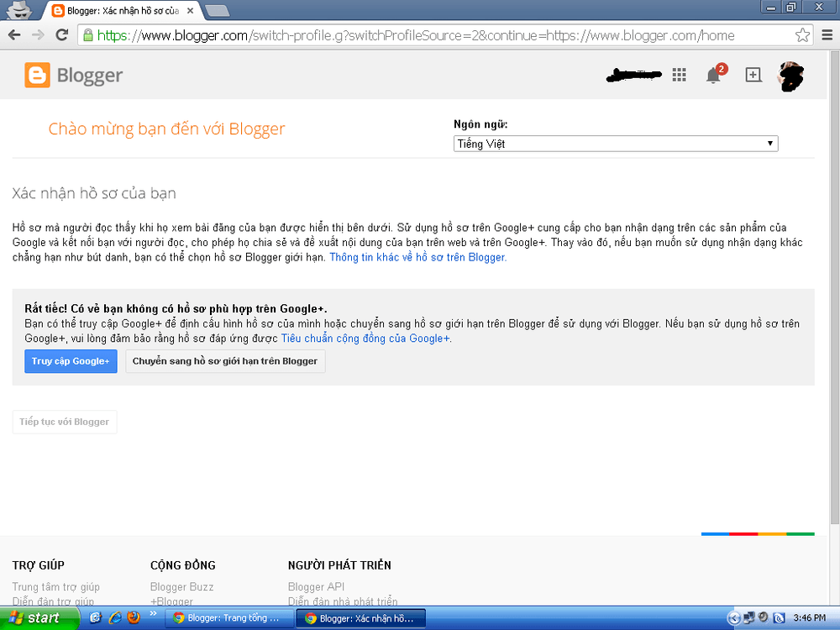Click the page vertical scrollbar
Screen dimensions: 840x630
(835, 289)
